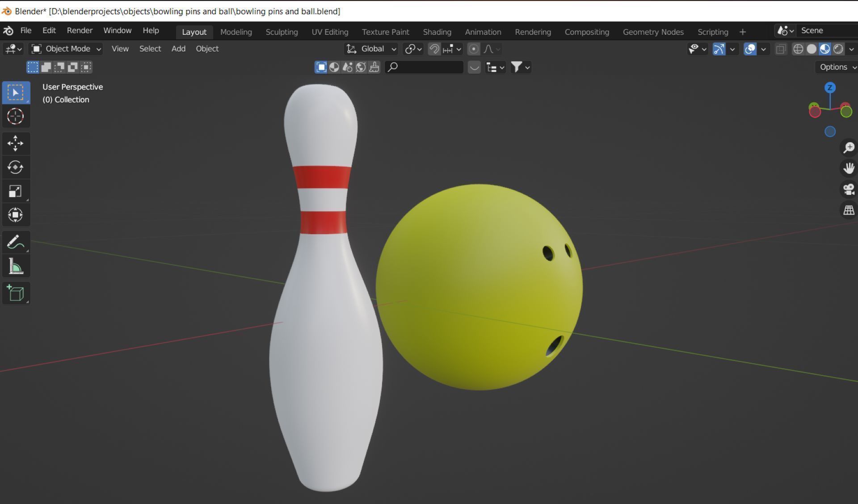
Task: Toggle X-ray mode
Action: (781, 49)
